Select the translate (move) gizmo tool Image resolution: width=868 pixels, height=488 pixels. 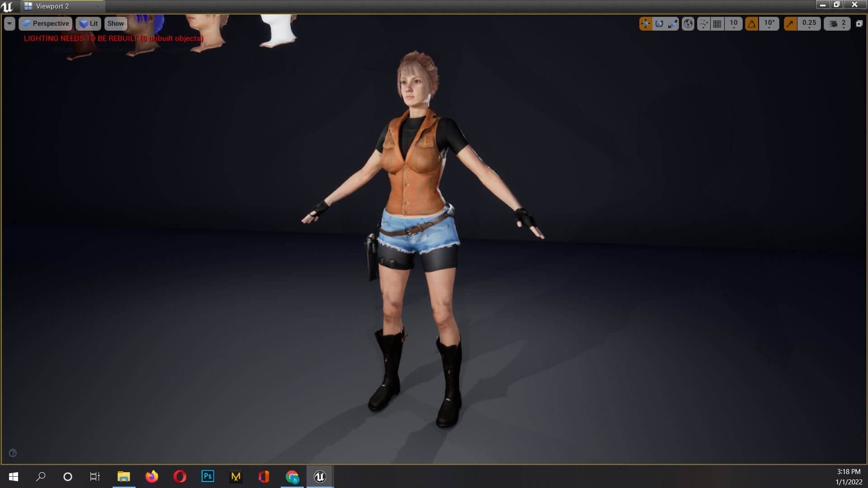click(x=646, y=23)
